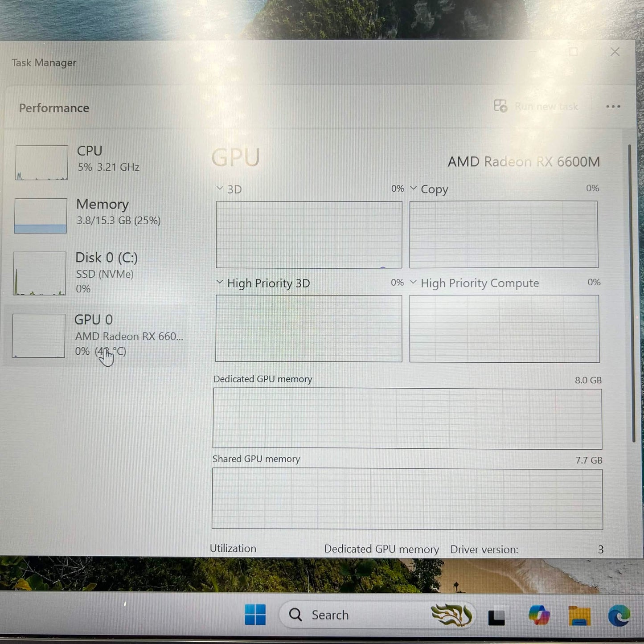Click the CPU usage mini graph
Screen dimensions: 644x644
pyautogui.click(x=41, y=163)
